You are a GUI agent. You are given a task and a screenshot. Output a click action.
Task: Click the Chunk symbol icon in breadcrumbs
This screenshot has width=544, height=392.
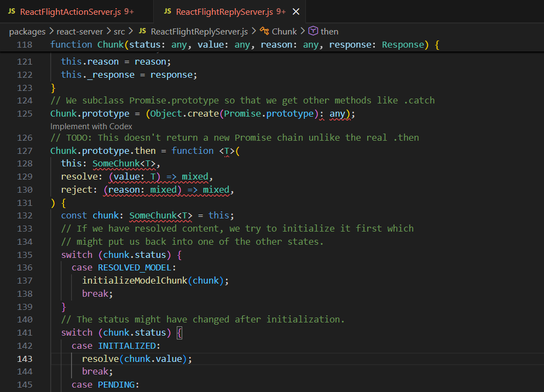264,32
